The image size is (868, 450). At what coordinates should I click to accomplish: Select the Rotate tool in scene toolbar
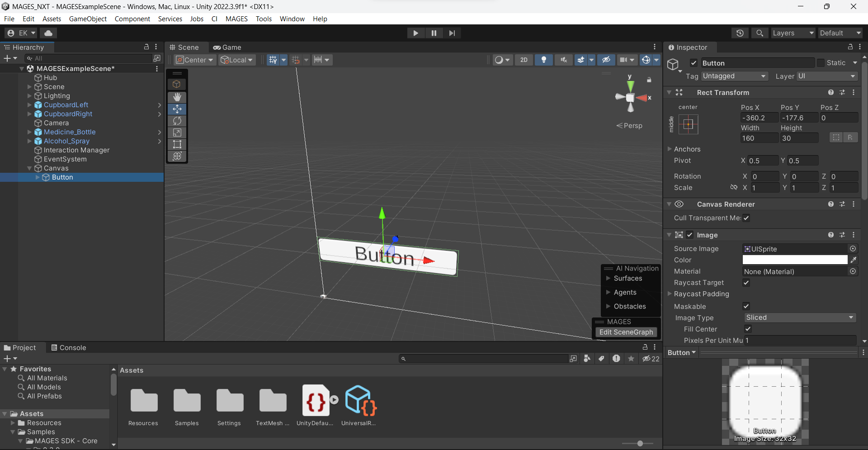coord(177,121)
